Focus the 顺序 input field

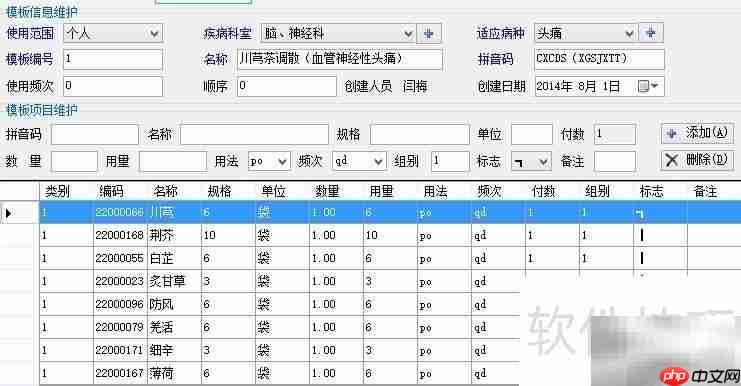(x=286, y=86)
